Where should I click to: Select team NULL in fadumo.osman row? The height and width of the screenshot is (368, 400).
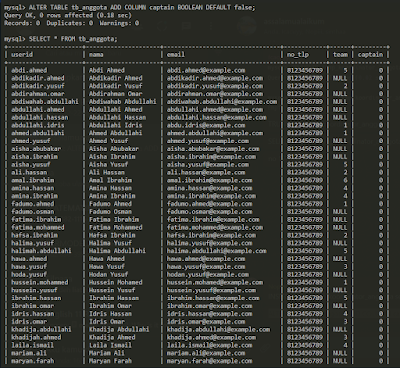click(x=340, y=212)
